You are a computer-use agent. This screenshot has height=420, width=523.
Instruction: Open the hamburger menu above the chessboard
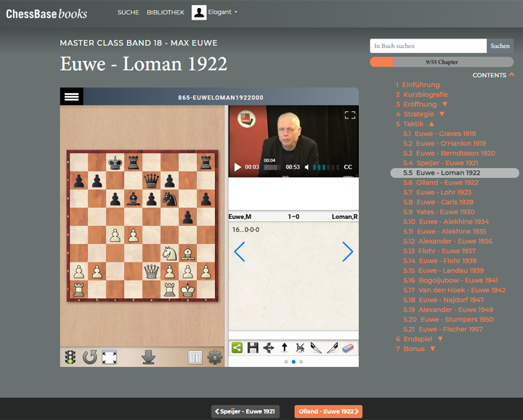pyautogui.click(x=71, y=97)
